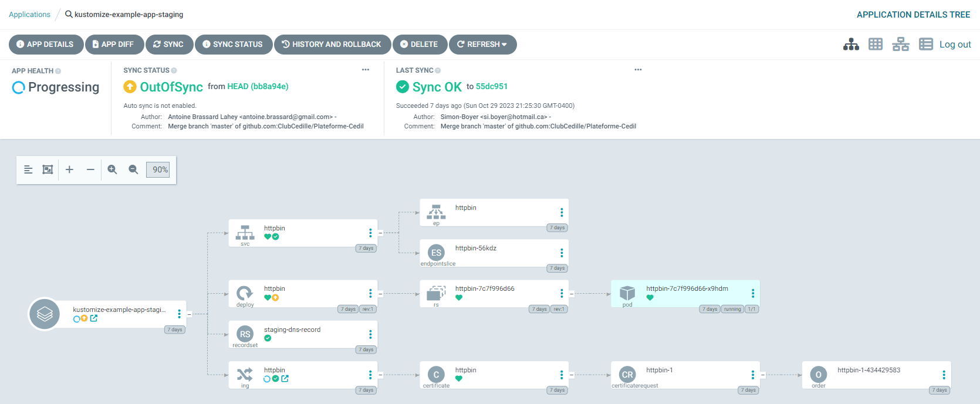980x404 pixels.
Task: Switch to the Network view icon
Action: [x=900, y=45]
